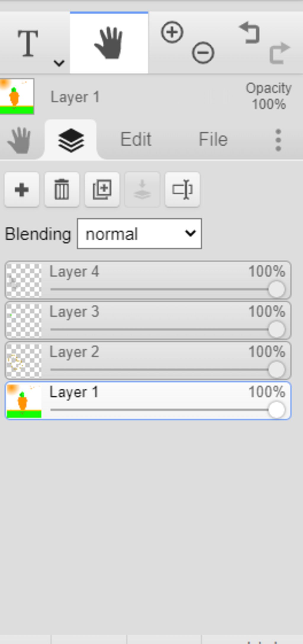This screenshot has width=303, height=644.
Task: Open the Blending mode dropdown
Action: (139, 234)
